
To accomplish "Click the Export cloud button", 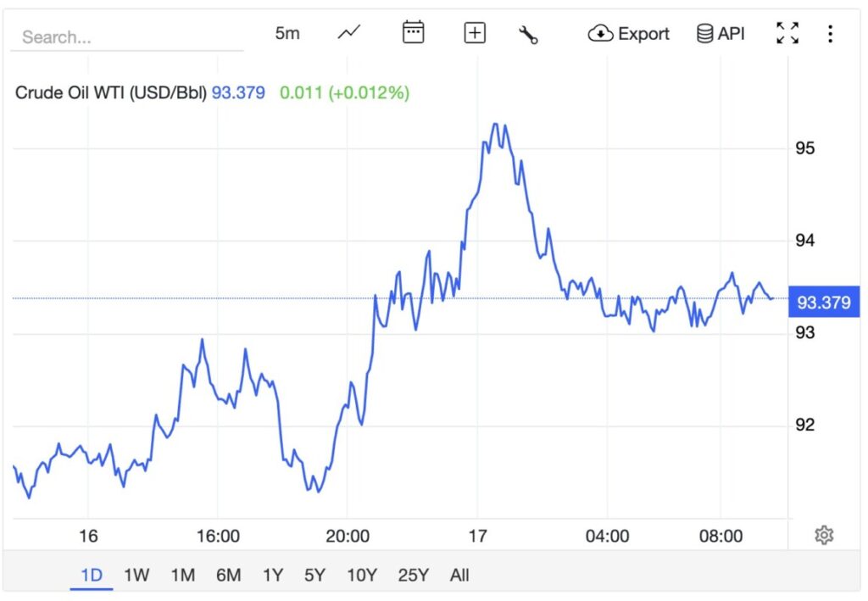I will coord(629,34).
